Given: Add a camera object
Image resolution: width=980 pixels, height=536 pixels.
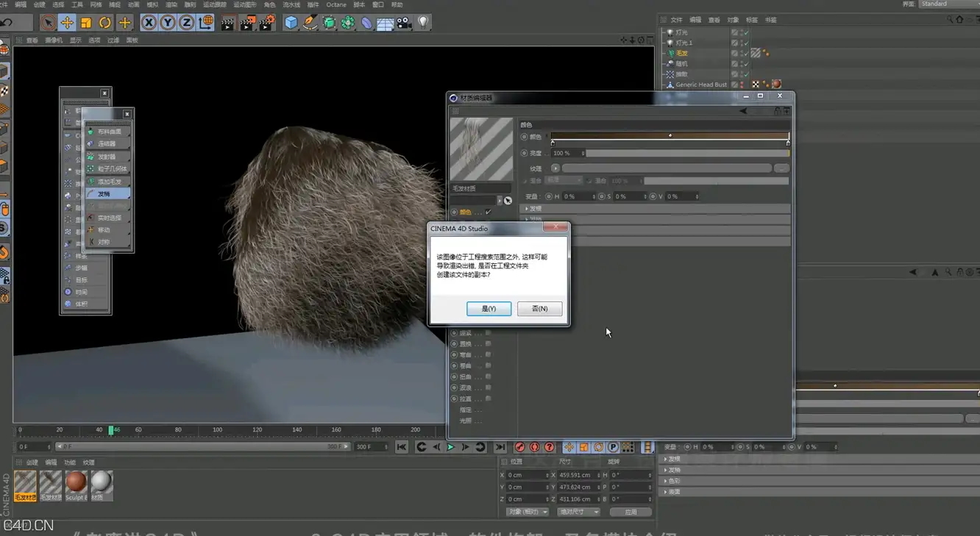Looking at the screenshot, I should tap(404, 23).
